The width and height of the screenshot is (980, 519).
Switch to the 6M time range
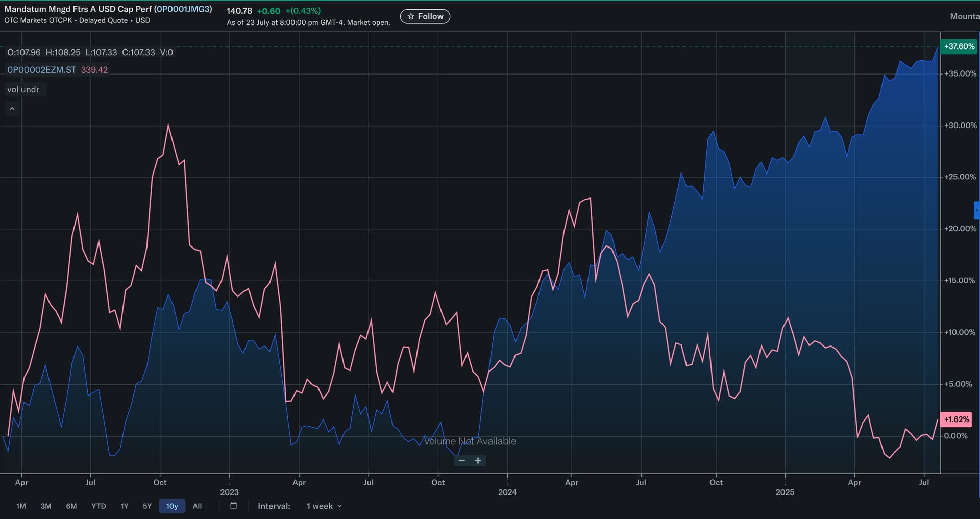tap(71, 506)
